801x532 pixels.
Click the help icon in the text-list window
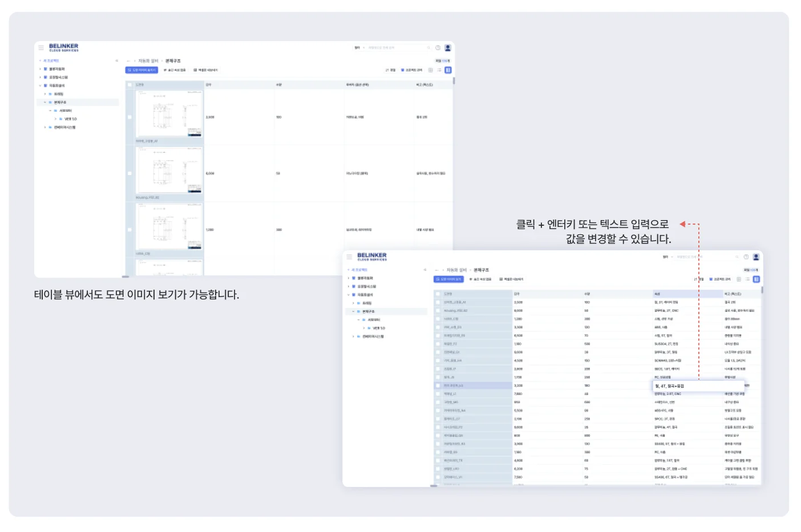point(746,257)
